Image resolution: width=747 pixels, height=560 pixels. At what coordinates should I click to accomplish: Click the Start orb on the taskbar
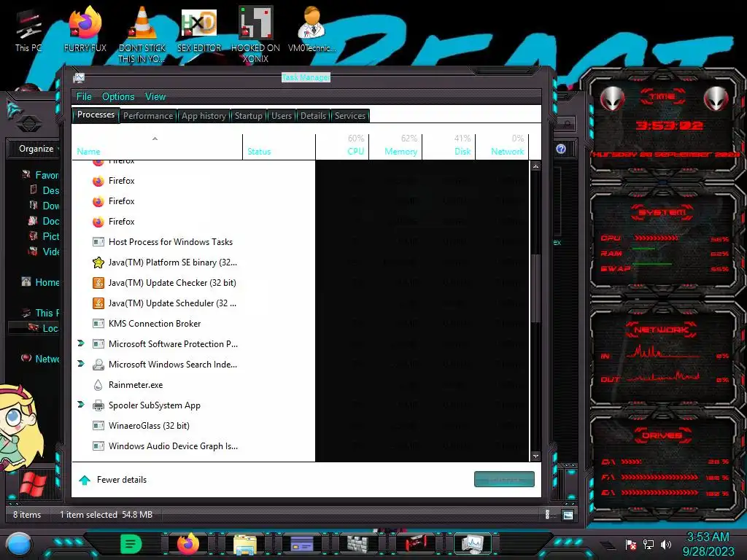click(x=19, y=545)
